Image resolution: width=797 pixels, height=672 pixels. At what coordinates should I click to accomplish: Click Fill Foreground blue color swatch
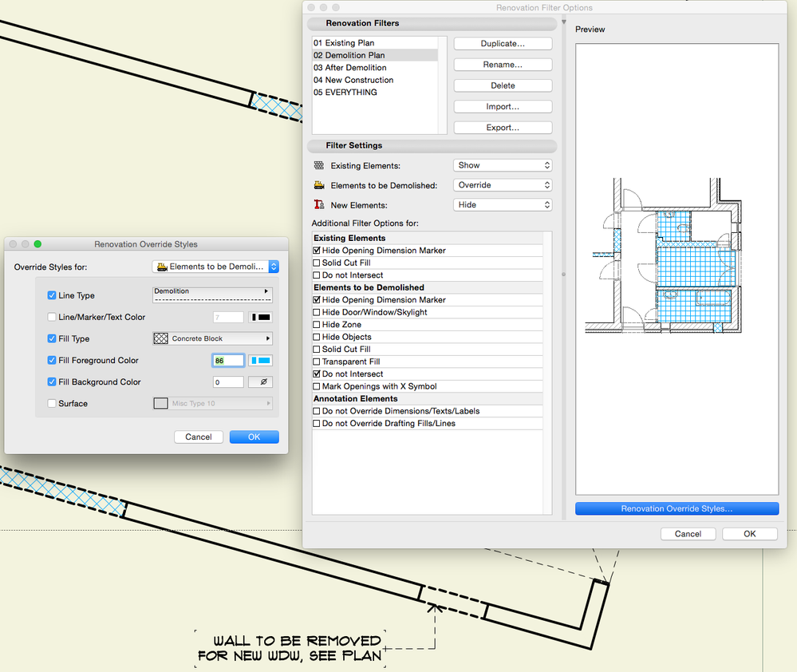[261, 360]
